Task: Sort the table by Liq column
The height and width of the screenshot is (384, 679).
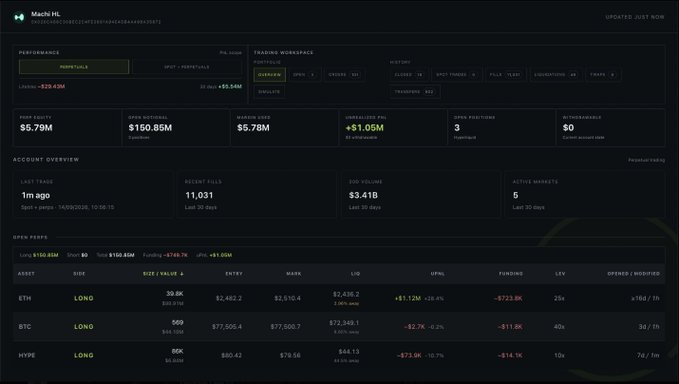Action: (356, 274)
